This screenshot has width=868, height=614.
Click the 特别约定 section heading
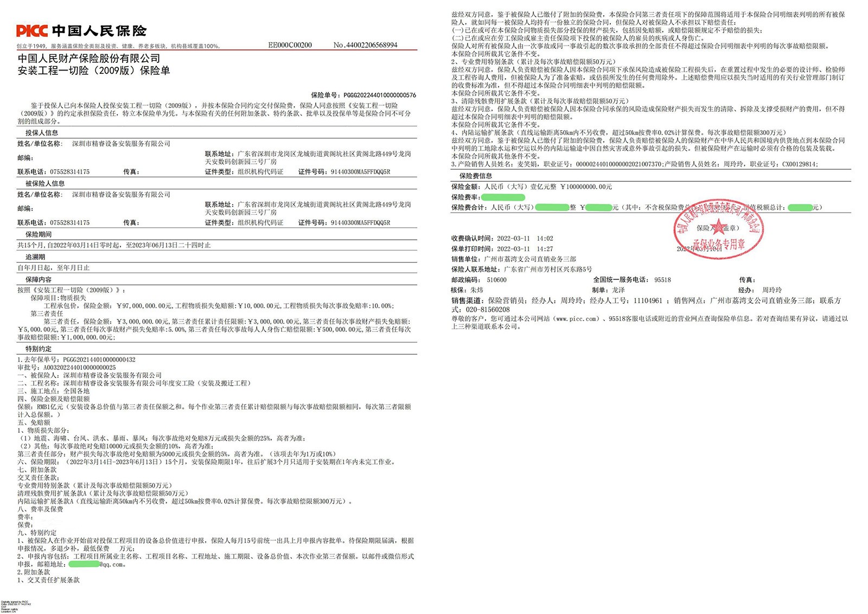click(x=39, y=349)
